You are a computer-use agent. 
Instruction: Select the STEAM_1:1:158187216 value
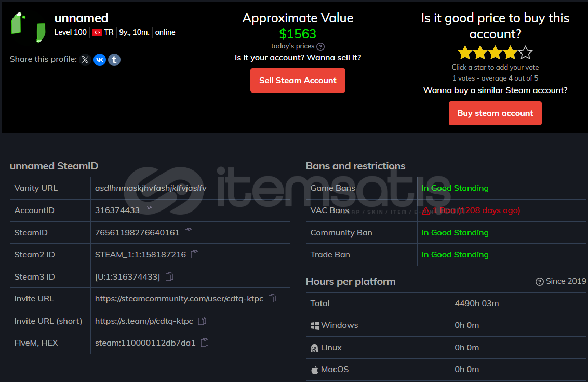click(x=141, y=255)
